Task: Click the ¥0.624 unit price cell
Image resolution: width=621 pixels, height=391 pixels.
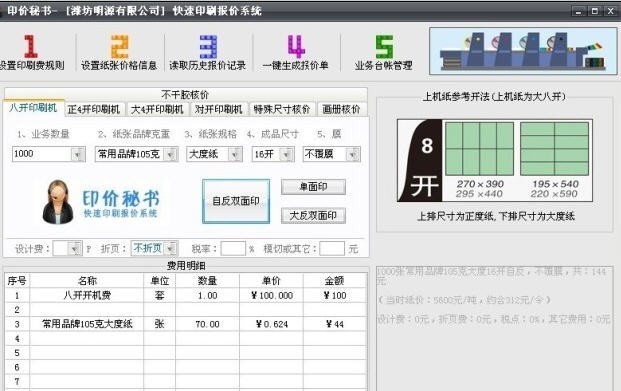Action: (272, 324)
